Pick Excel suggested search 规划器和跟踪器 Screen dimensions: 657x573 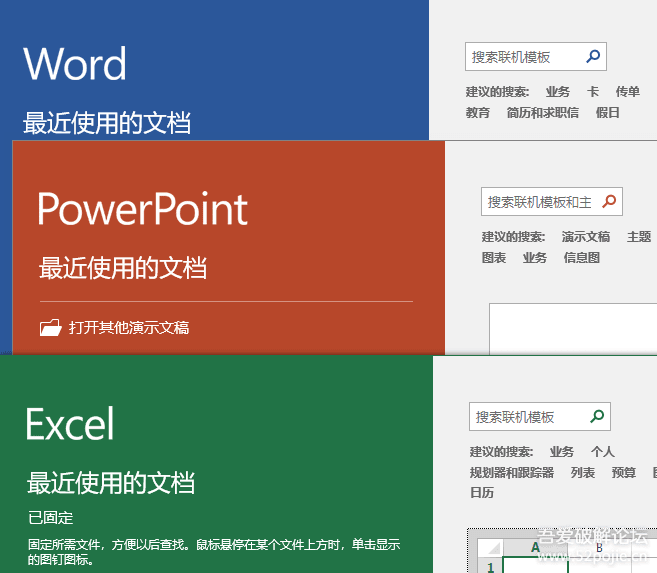[x=512, y=472]
